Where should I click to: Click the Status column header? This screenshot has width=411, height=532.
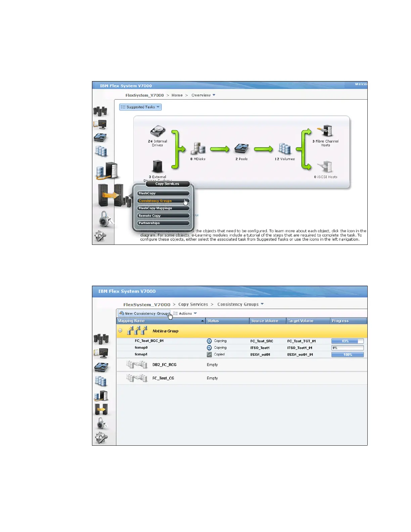point(227,321)
